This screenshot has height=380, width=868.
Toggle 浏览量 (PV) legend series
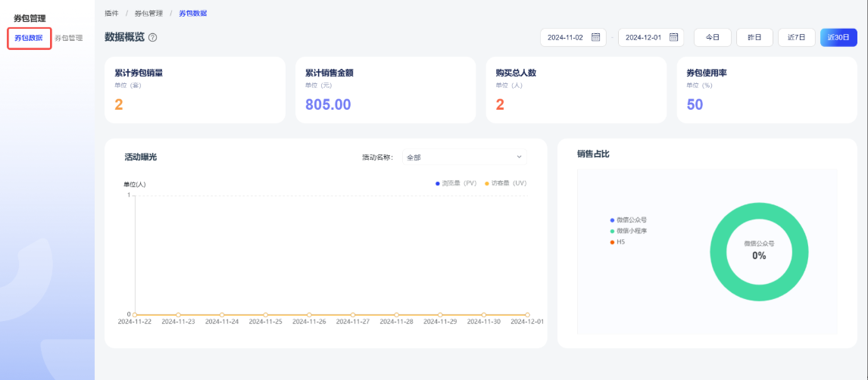tap(456, 183)
